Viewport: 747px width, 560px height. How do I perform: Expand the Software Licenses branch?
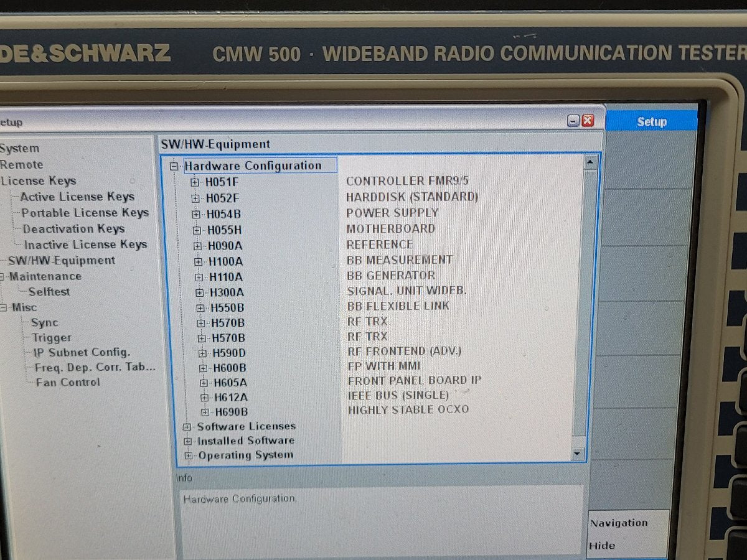coord(187,426)
